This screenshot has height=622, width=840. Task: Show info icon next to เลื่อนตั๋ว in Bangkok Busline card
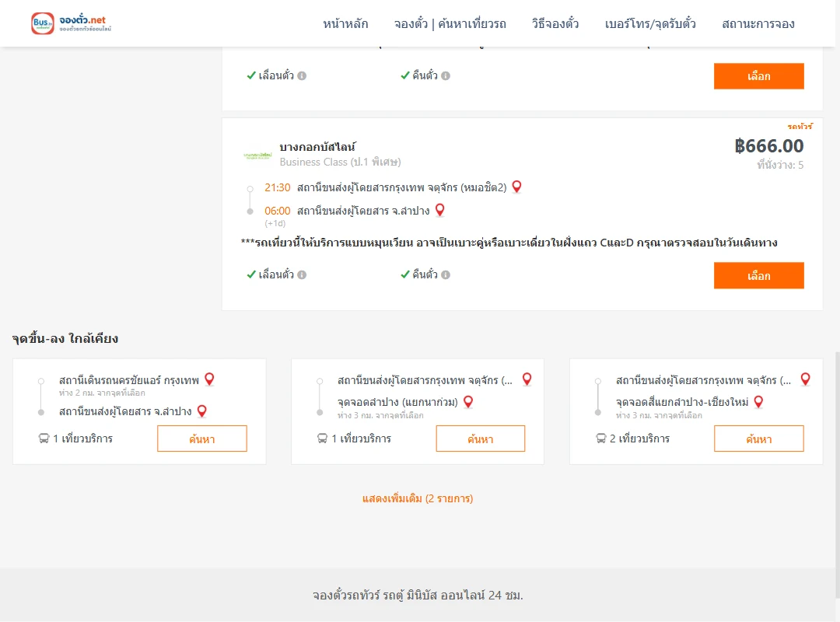coord(302,274)
